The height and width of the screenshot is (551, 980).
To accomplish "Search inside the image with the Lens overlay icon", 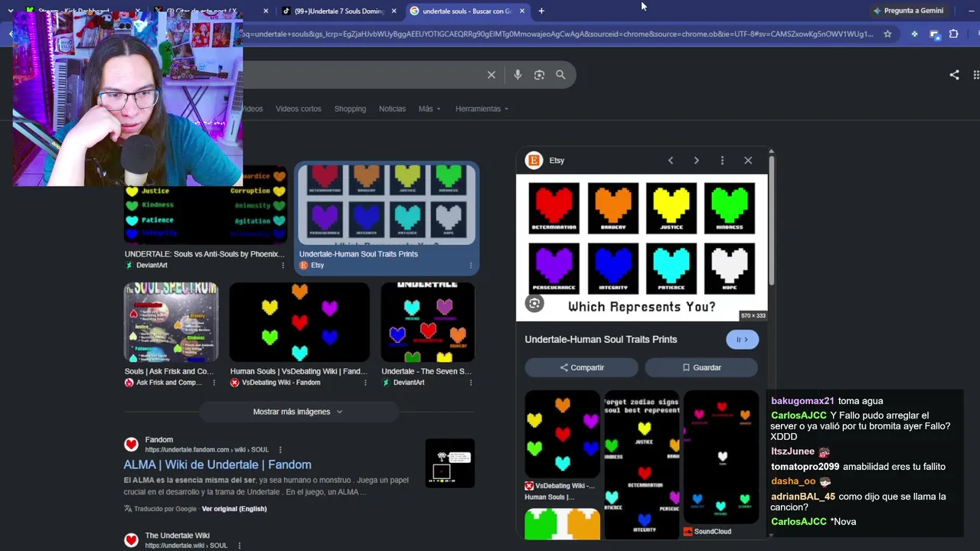I will [x=534, y=304].
